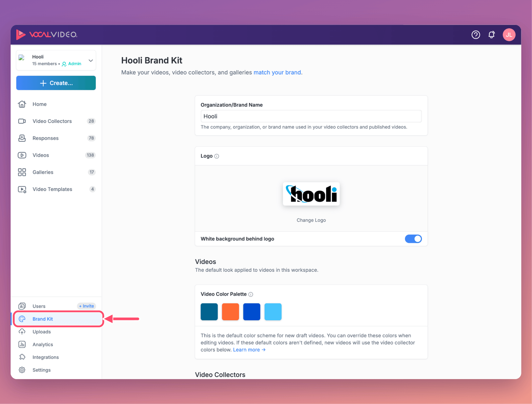This screenshot has width=532, height=404.
Task: Click the Users icon in sidebar
Action: point(22,306)
